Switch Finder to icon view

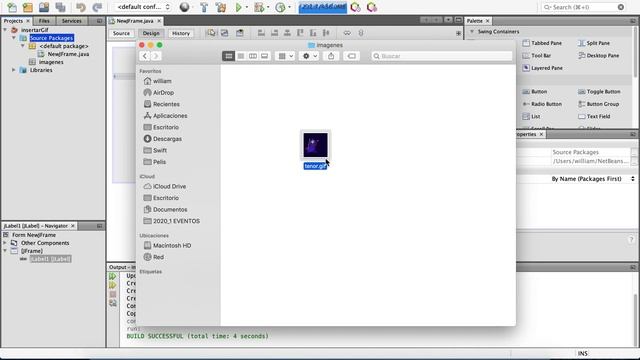click(229, 56)
